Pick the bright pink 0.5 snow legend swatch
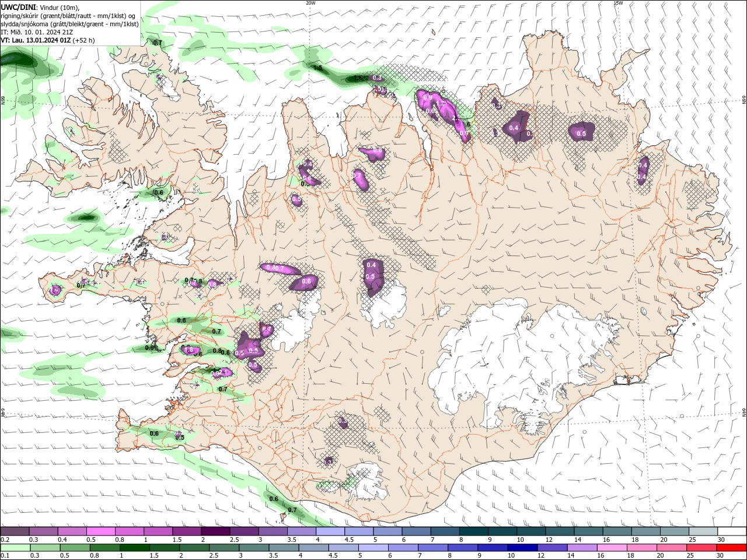 tap(101, 531)
